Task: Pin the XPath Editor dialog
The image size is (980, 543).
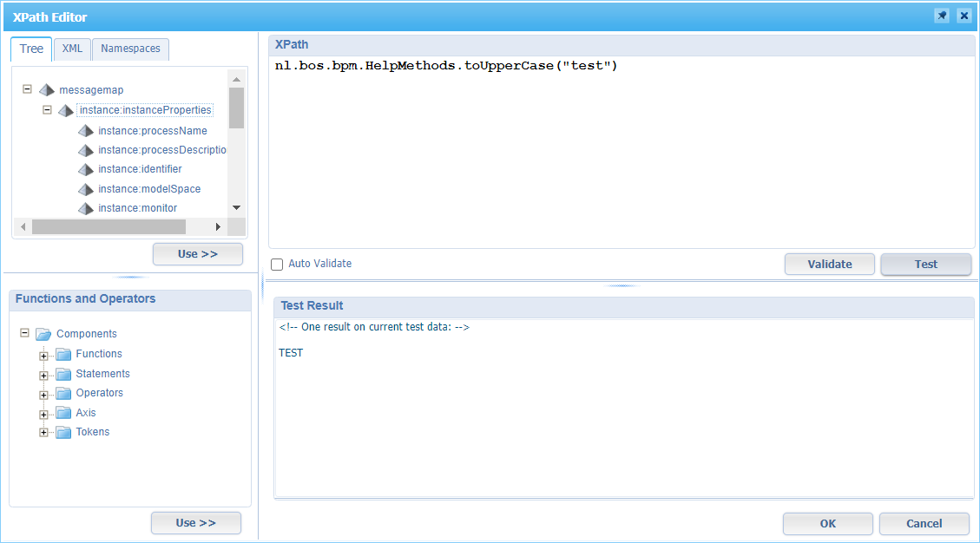Action: pos(942,16)
